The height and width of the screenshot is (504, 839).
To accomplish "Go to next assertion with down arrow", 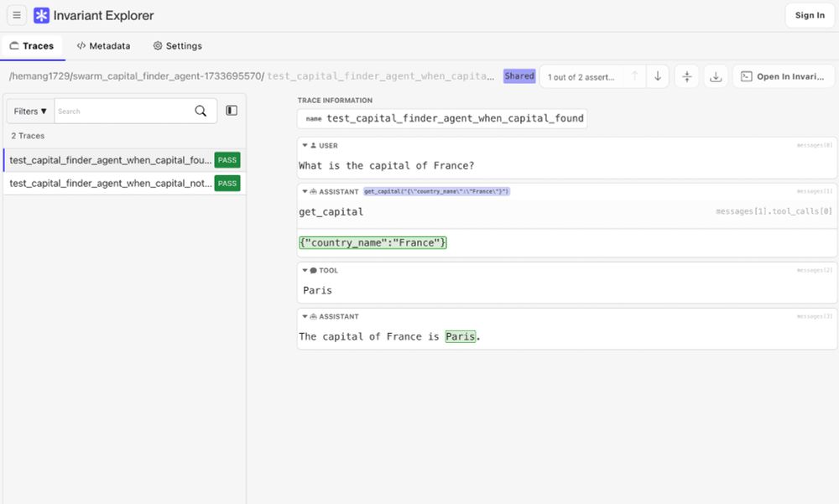I will tap(658, 76).
